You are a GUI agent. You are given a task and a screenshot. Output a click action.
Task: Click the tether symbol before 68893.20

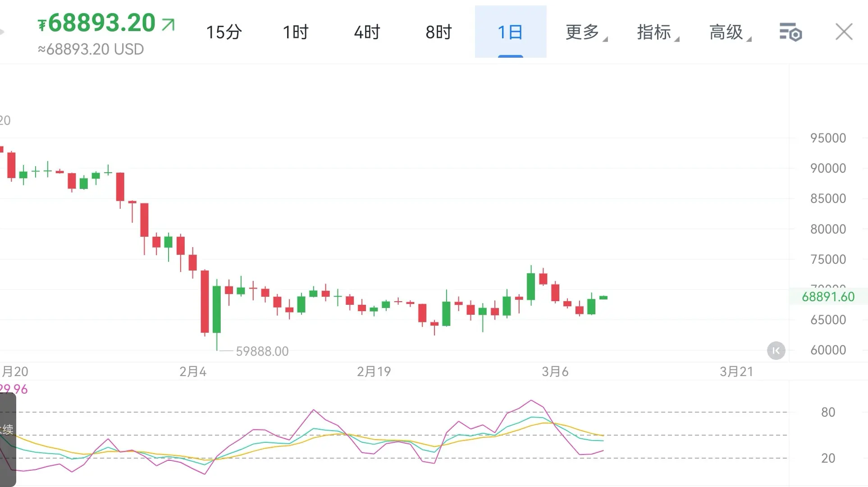tap(42, 25)
